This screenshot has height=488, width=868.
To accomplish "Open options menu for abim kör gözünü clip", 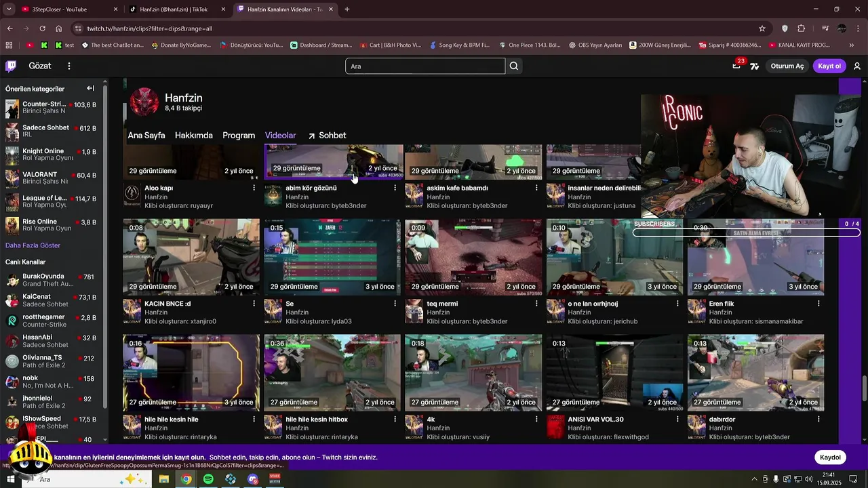I will click(x=395, y=188).
